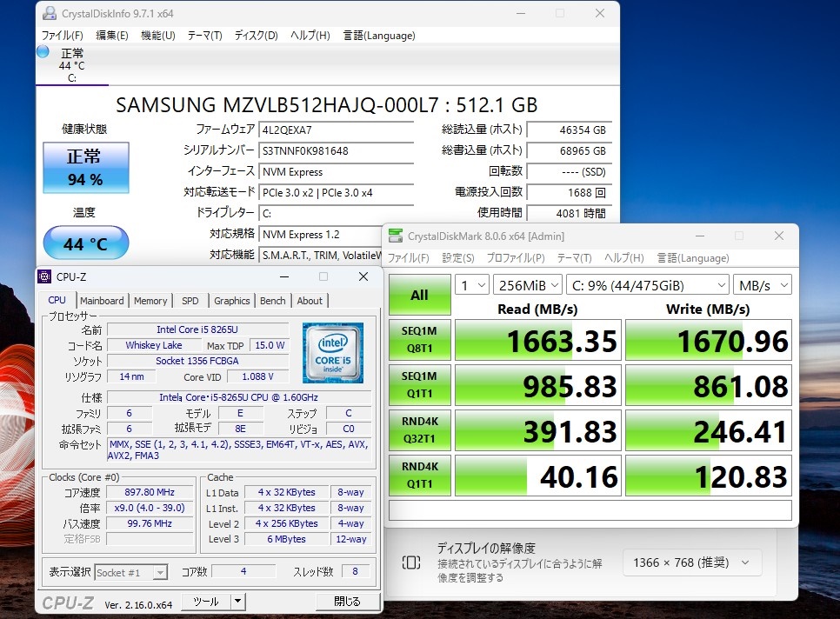Select the C: drive tab in CrystalDiskInfo
Screen dimensions: 840x619
[x=72, y=66]
